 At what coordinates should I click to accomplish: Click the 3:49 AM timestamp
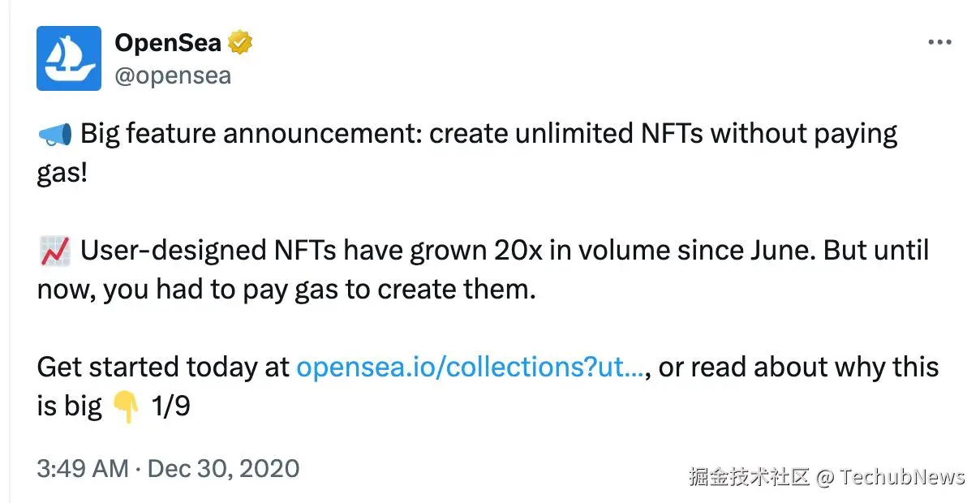(x=83, y=468)
